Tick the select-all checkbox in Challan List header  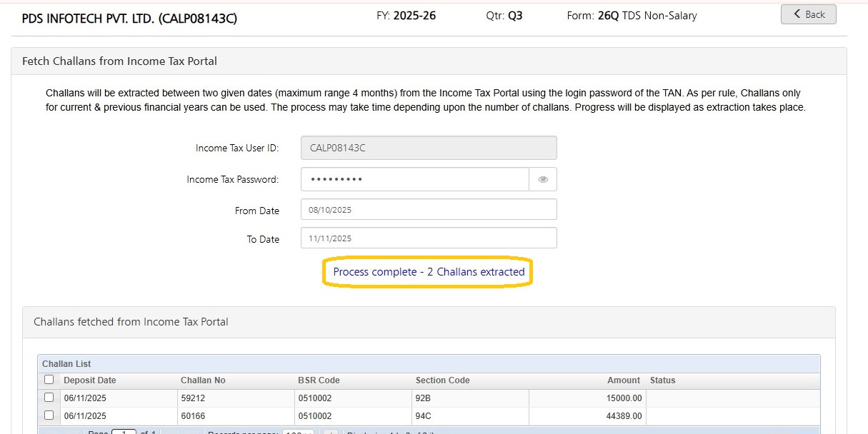[x=49, y=380]
